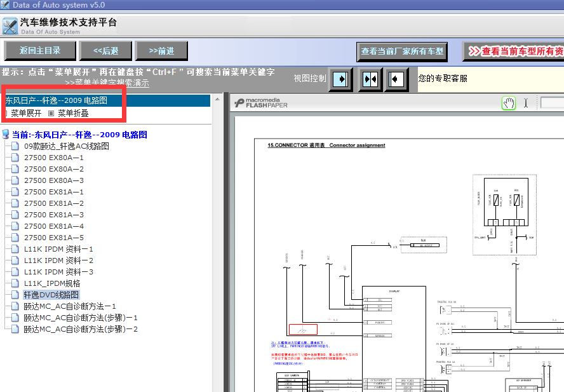Open 查看当前厂家所有车型
The height and width of the screenshot is (392, 564).
(x=402, y=51)
